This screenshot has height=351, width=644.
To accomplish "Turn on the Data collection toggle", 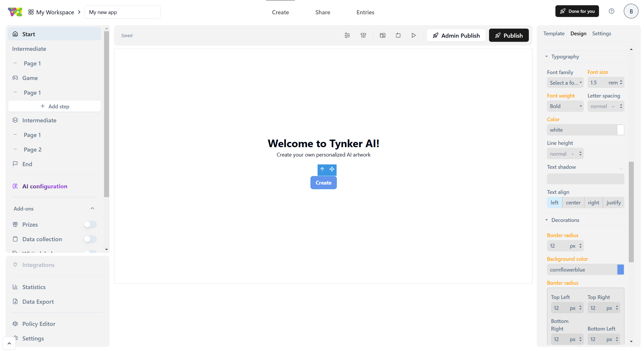I will coord(90,239).
